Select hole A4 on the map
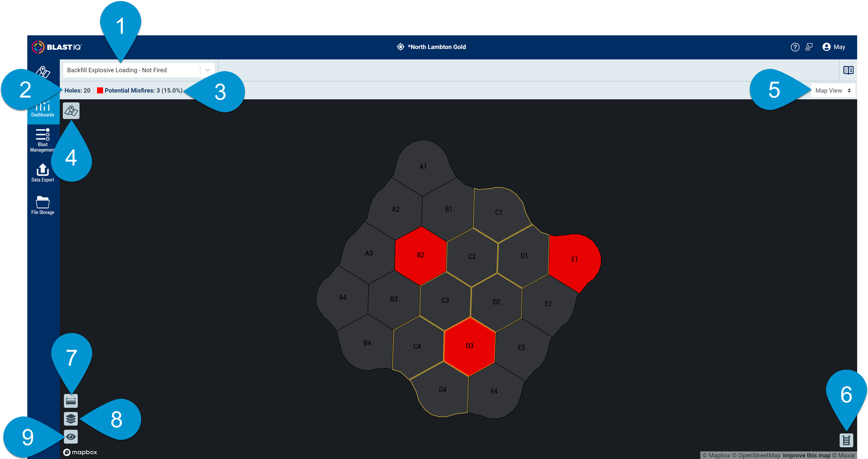This screenshot has width=868, height=459. [x=343, y=298]
